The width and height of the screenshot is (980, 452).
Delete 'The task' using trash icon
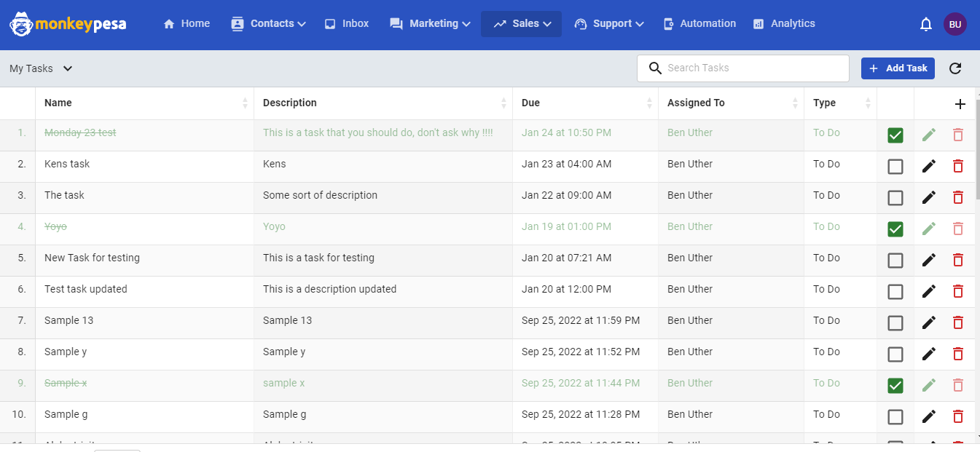coord(958,197)
